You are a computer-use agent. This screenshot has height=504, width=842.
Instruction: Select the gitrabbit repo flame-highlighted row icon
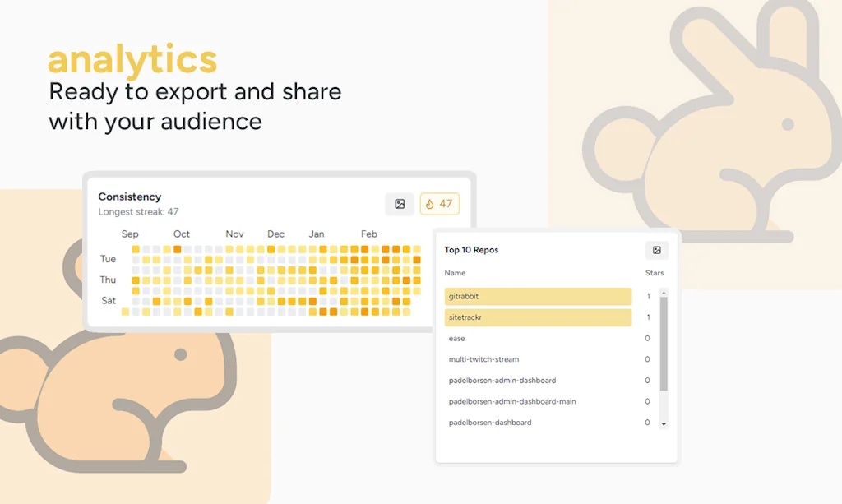538,297
